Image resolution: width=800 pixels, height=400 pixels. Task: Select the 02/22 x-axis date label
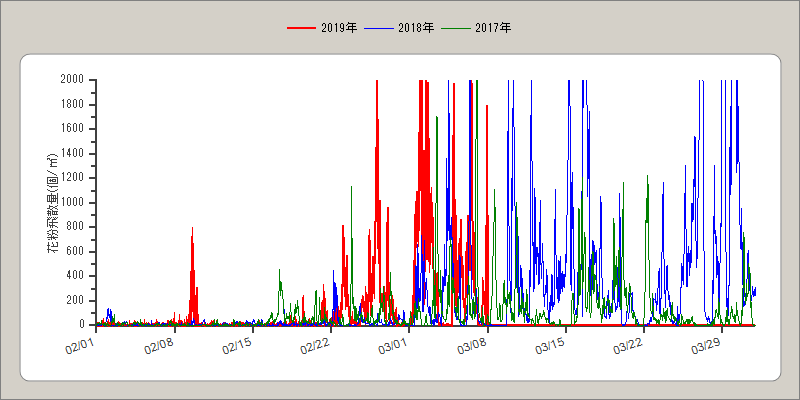[x=315, y=346]
